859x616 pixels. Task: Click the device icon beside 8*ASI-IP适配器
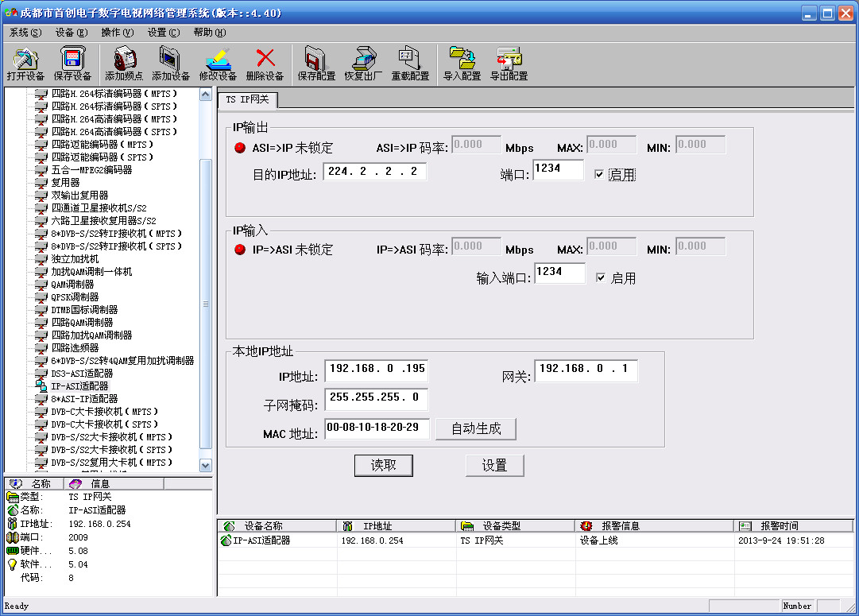point(41,399)
